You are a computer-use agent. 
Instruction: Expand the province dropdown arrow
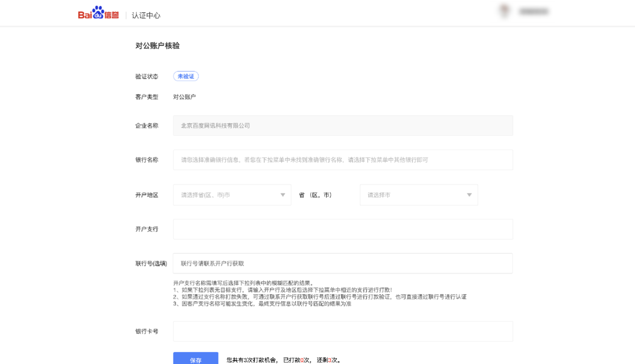tap(282, 195)
